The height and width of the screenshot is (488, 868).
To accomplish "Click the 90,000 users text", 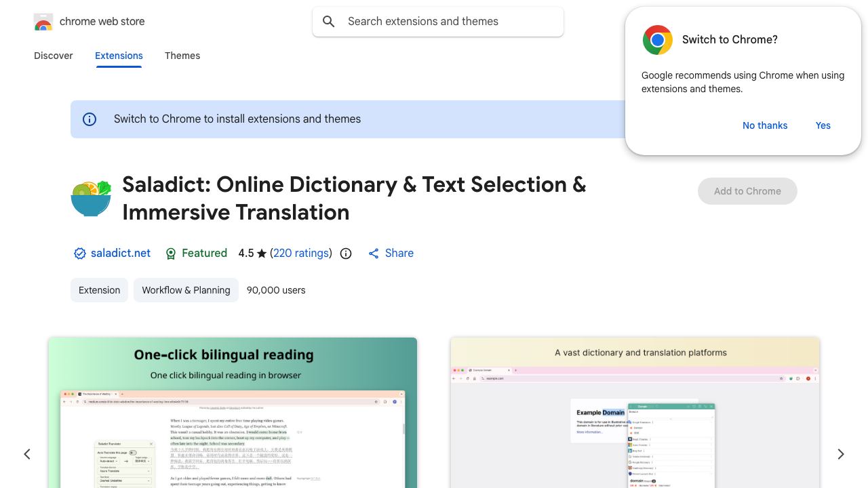I will point(276,290).
